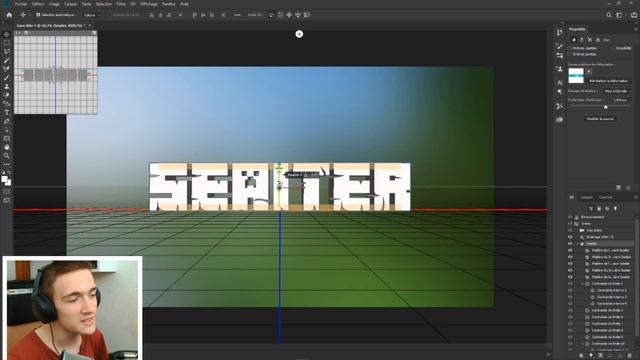The width and height of the screenshot is (640, 360).
Task: Open the 3D panel options menu
Action: click(636, 197)
